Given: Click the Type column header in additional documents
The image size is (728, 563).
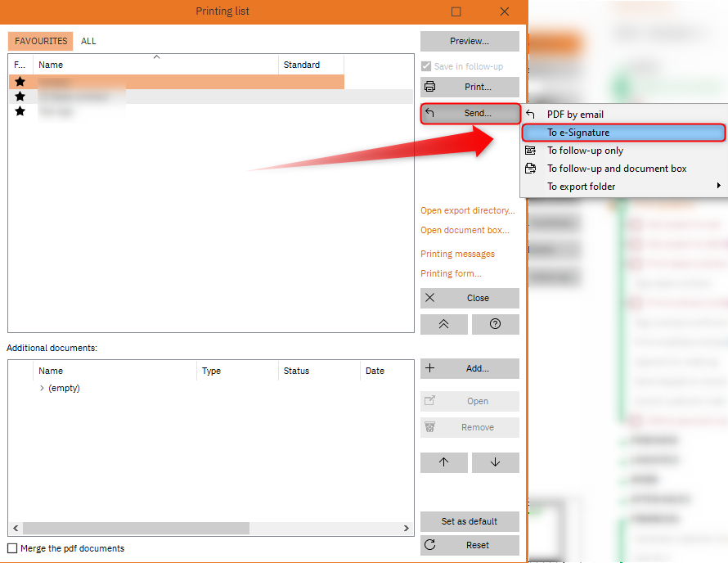Looking at the screenshot, I should [x=237, y=371].
